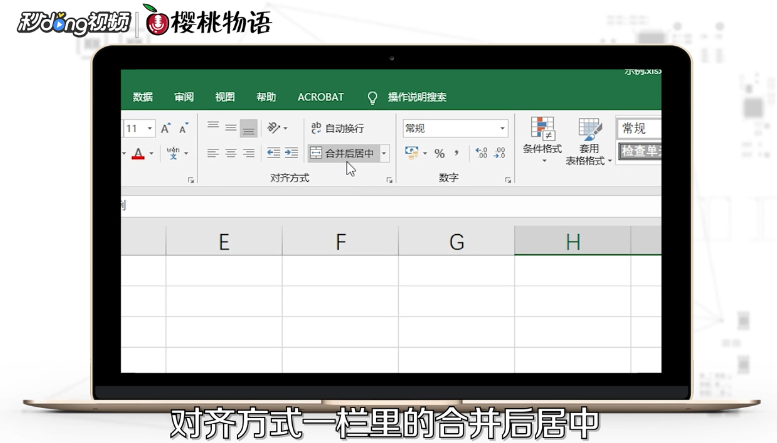
Task: Click the Increase Indent icon
Action: 291,153
